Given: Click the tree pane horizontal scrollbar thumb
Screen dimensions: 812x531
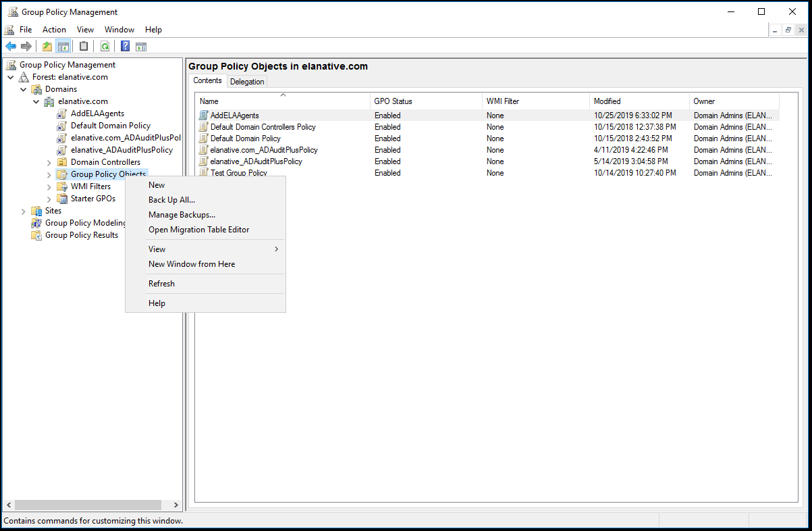Looking at the screenshot, I should [88, 505].
